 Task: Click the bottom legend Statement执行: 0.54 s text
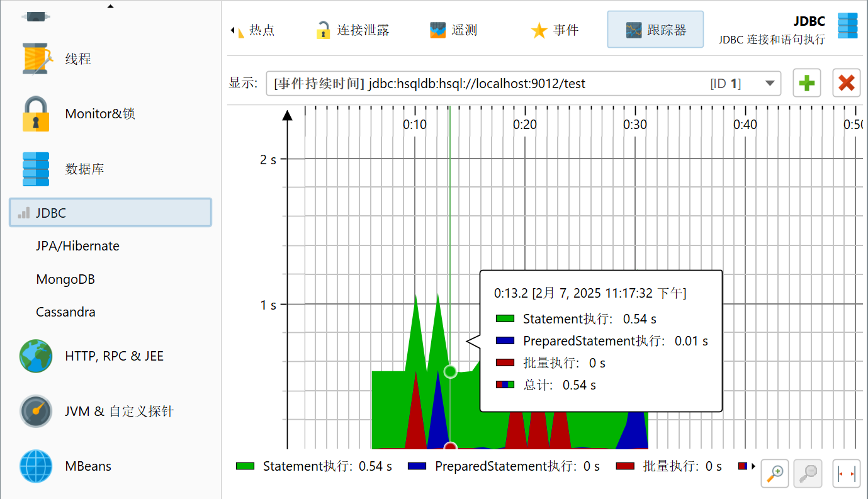click(x=327, y=466)
